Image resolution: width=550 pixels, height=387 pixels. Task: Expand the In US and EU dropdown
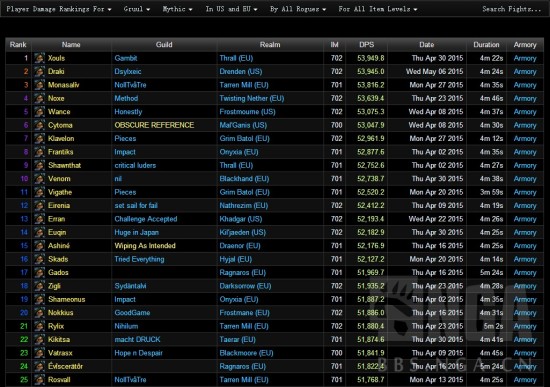coord(232,9)
